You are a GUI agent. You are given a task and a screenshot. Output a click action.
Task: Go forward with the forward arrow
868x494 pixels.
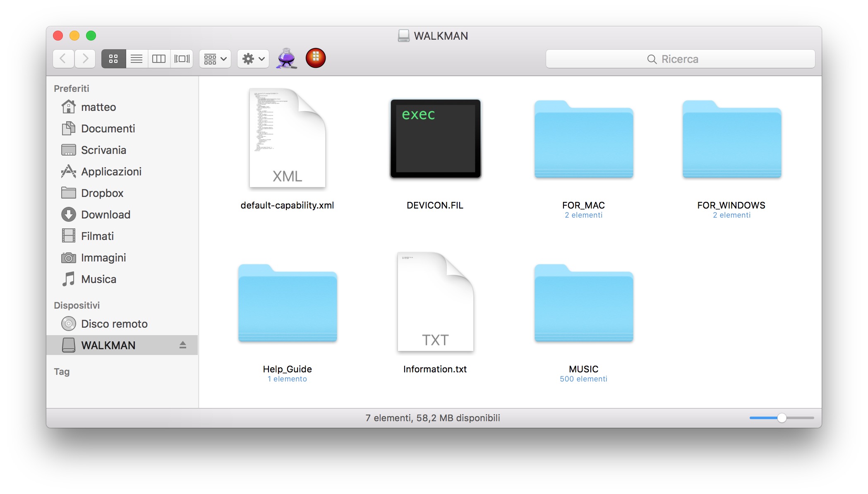pos(85,59)
